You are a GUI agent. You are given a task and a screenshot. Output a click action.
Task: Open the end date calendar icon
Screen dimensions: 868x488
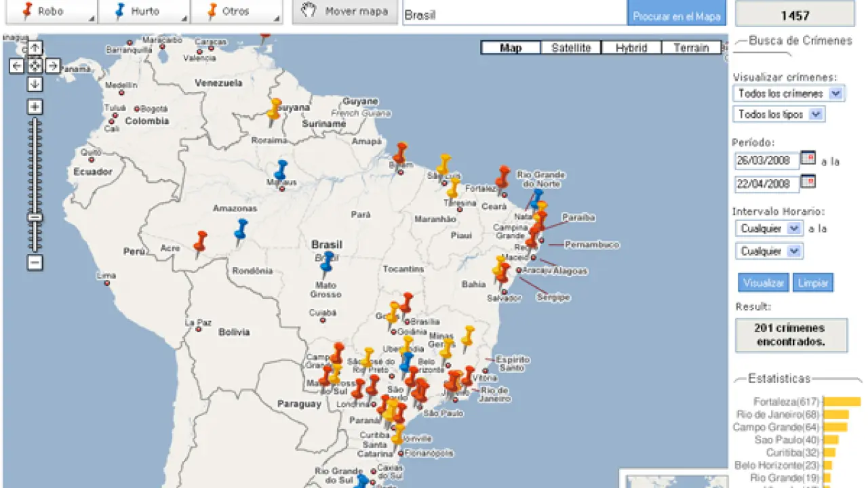coord(808,182)
